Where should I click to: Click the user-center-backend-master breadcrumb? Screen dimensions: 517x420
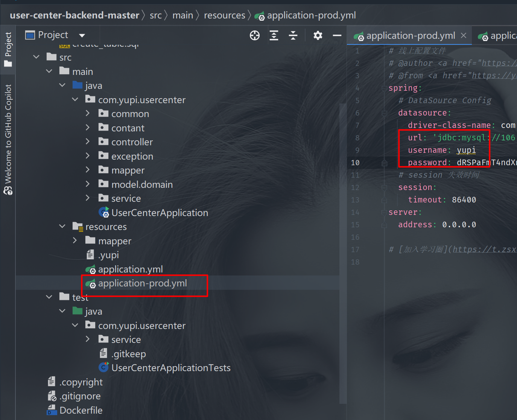75,15
